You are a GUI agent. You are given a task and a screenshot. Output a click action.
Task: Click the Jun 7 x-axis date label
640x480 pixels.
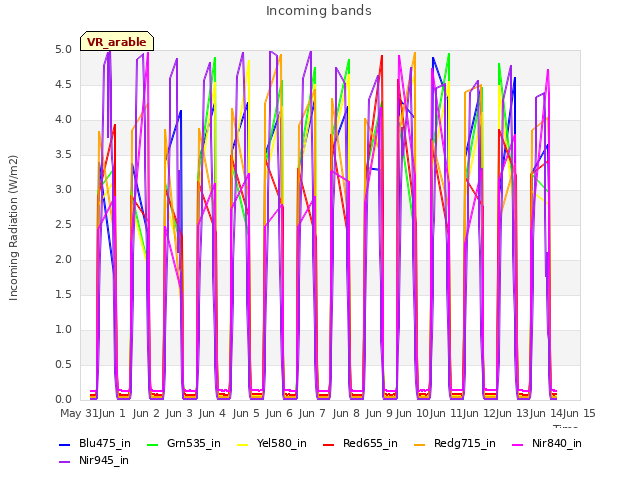click(312, 413)
